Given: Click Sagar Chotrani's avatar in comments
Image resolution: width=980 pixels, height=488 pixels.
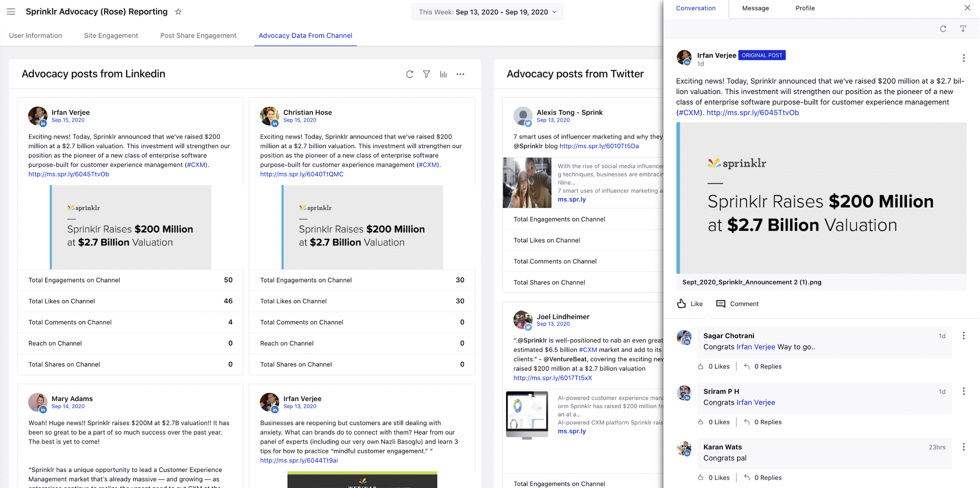Looking at the screenshot, I should point(684,338).
